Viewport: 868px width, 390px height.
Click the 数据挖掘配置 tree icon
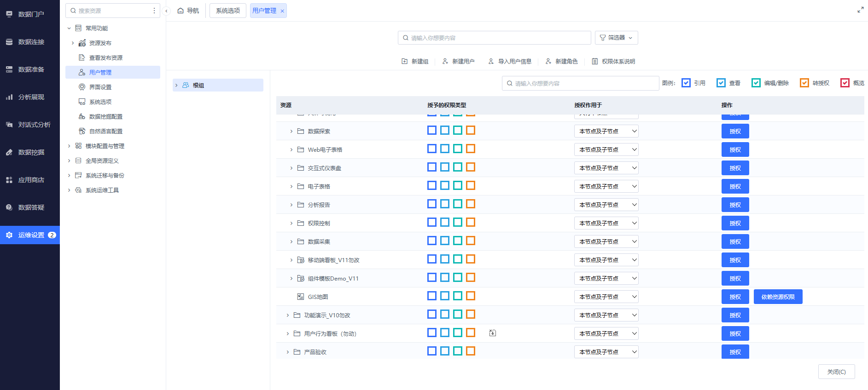(x=82, y=116)
